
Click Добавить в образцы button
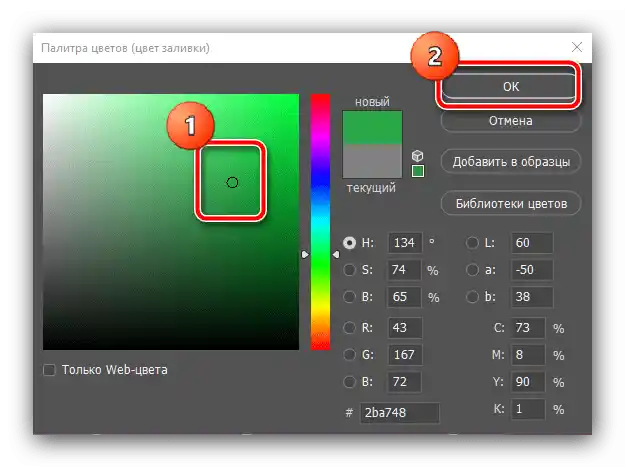click(x=511, y=162)
